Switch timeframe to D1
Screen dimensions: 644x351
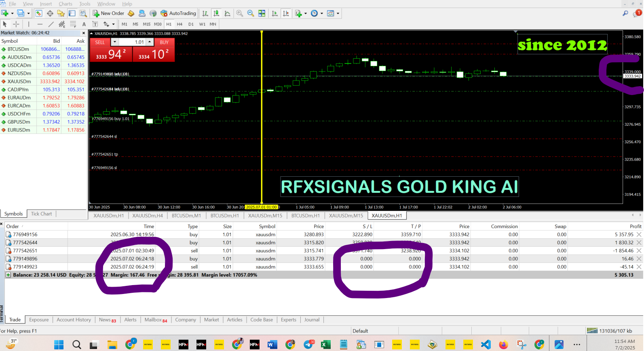pos(191,24)
